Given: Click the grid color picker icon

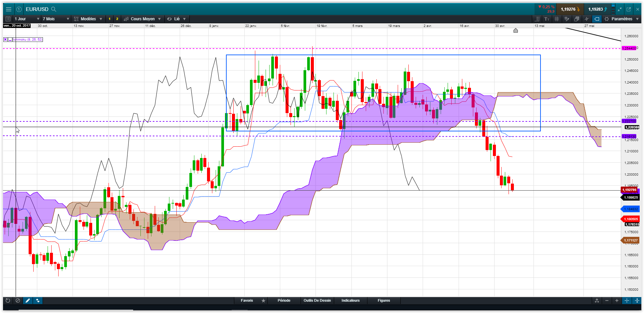Looking at the screenshot, I should (566, 19).
